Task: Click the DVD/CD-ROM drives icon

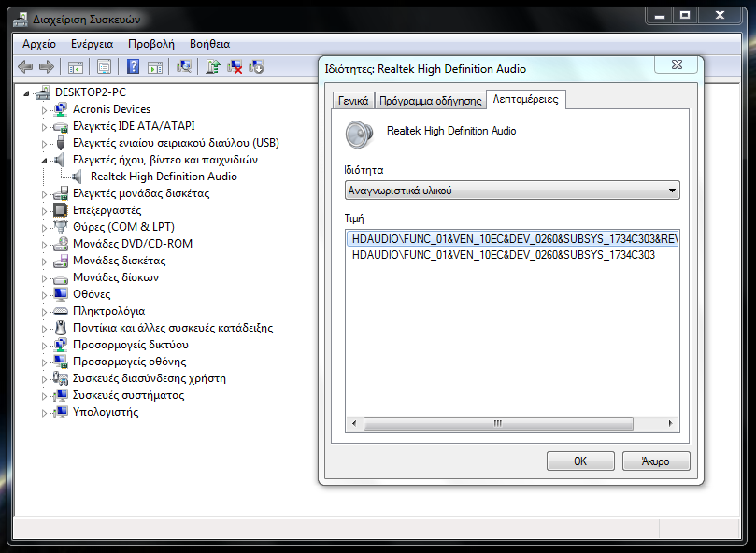Action: click(x=60, y=244)
